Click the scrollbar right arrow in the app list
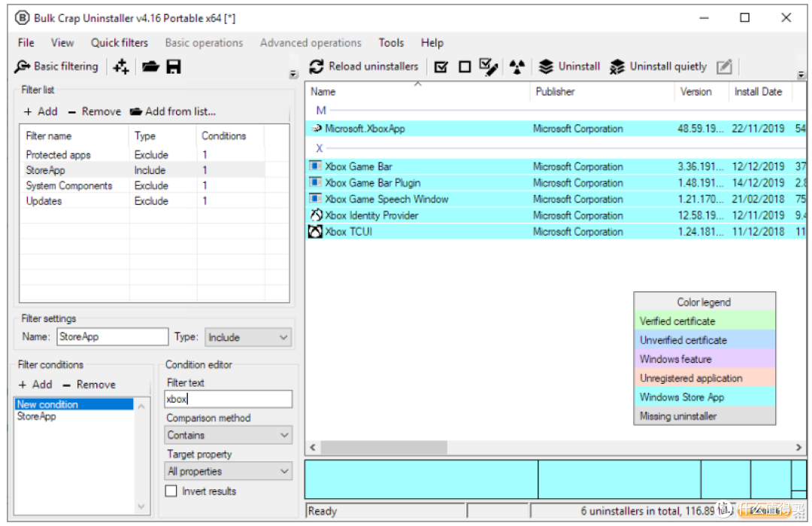The image size is (812, 526). pyautogui.click(x=798, y=447)
